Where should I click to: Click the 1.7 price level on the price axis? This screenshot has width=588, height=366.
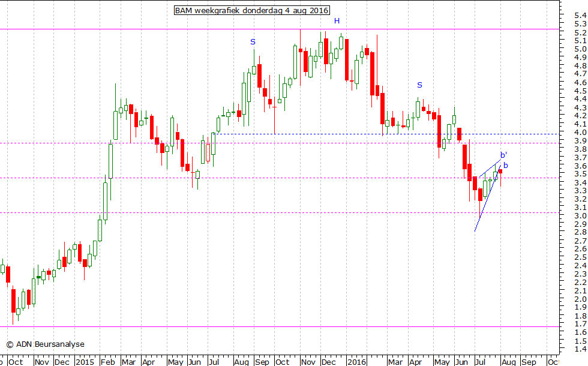coord(580,324)
